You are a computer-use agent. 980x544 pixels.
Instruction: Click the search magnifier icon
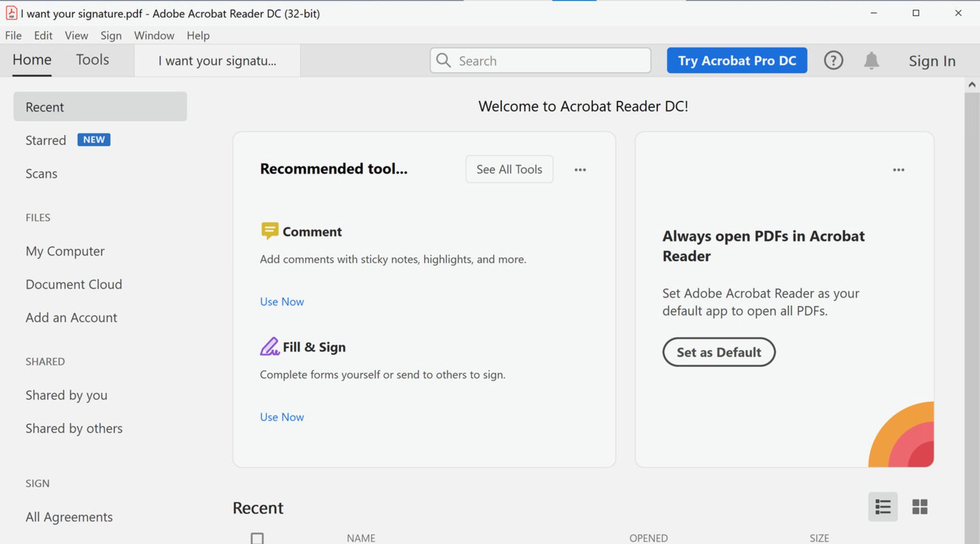pos(444,60)
